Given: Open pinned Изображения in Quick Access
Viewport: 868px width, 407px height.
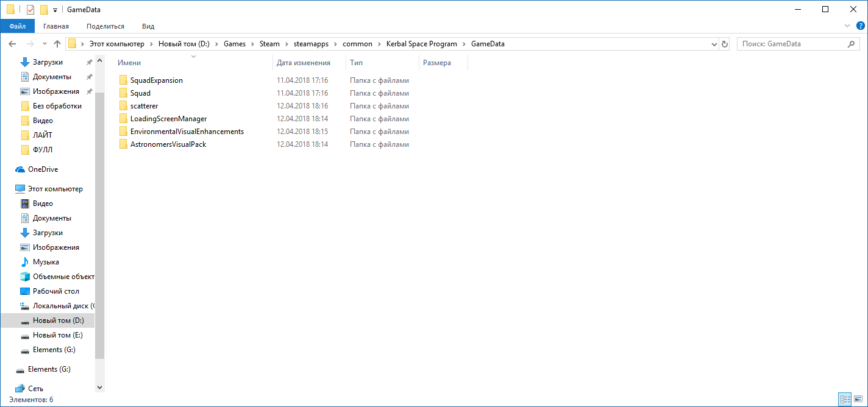Looking at the screenshot, I should [x=56, y=91].
